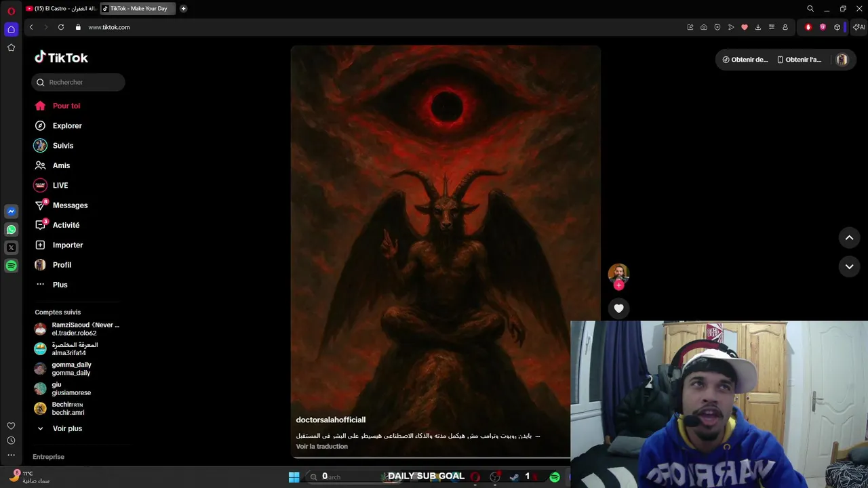Select the TikTok - Make Your Day tab
The height and width of the screenshot is (488, 868).
click(x=138, y=9)
